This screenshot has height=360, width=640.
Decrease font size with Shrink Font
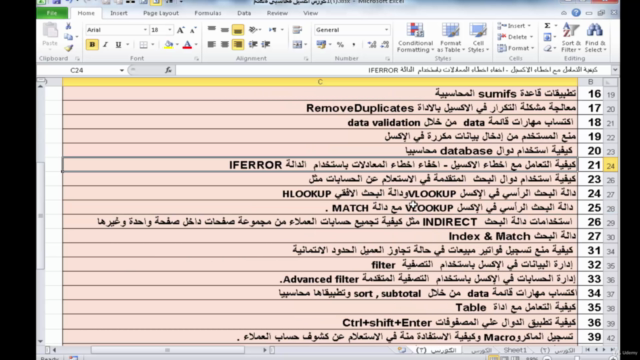click(193, 30)
